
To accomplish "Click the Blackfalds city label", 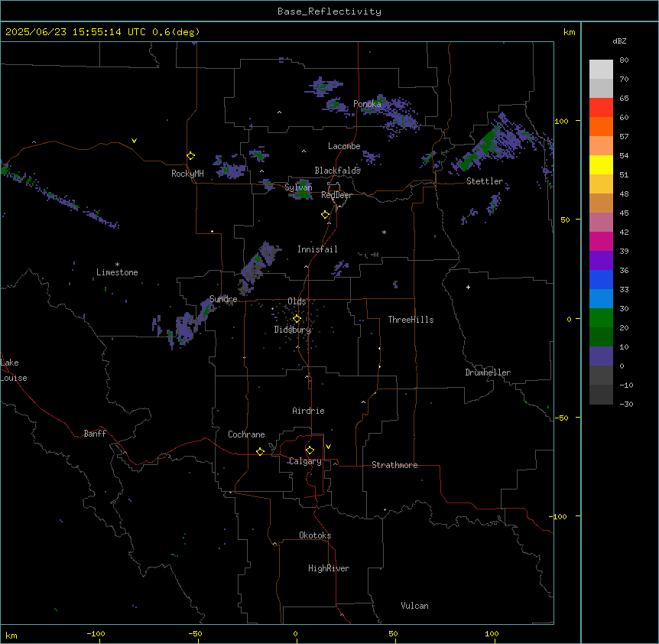I will (x=337, y=171).
